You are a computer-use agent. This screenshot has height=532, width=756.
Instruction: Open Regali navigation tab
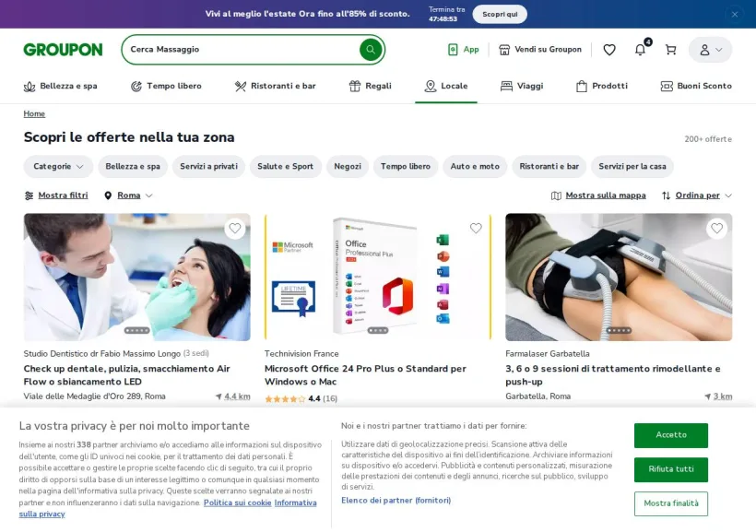[371, 86]
